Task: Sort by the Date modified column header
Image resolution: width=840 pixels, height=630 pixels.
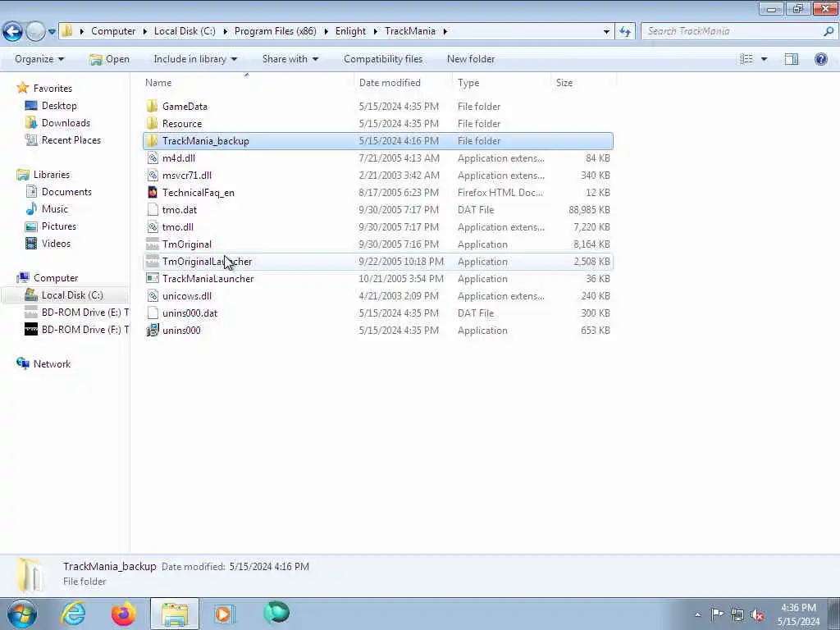Action: pos(403,83)
